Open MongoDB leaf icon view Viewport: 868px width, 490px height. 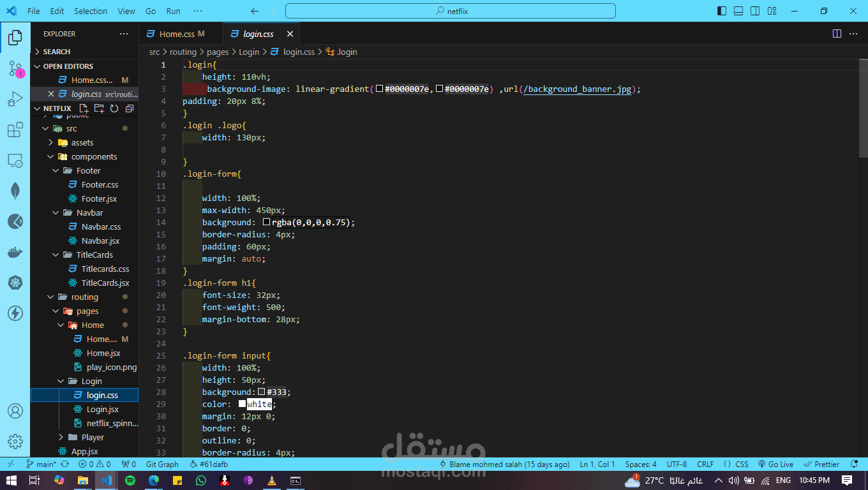(x=15, y=191)
